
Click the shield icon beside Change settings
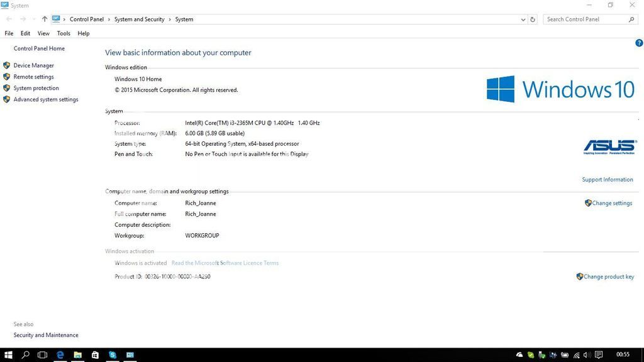point(588,203)
